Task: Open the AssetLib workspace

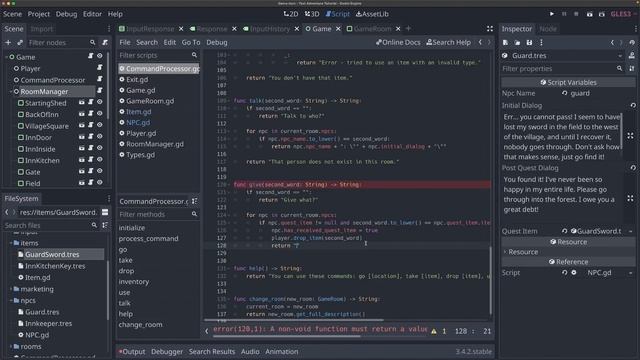Action: click(x=372, y=14)
